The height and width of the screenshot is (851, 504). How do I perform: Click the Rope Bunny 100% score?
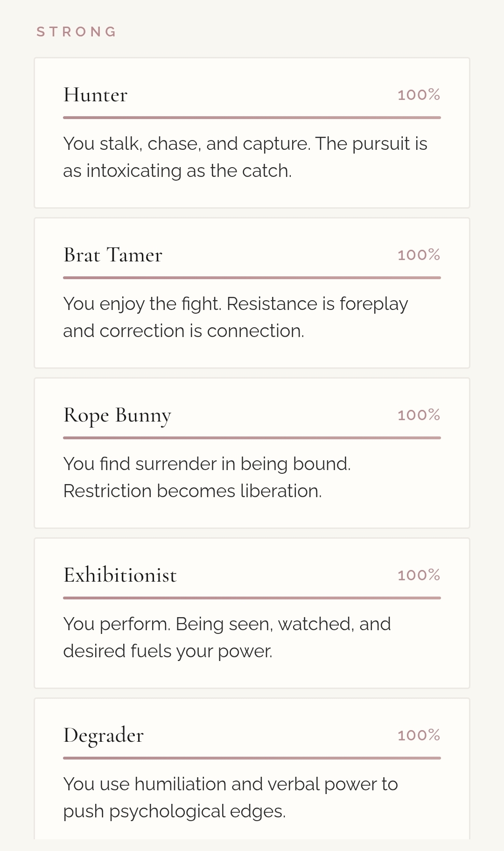pos(419,415)
